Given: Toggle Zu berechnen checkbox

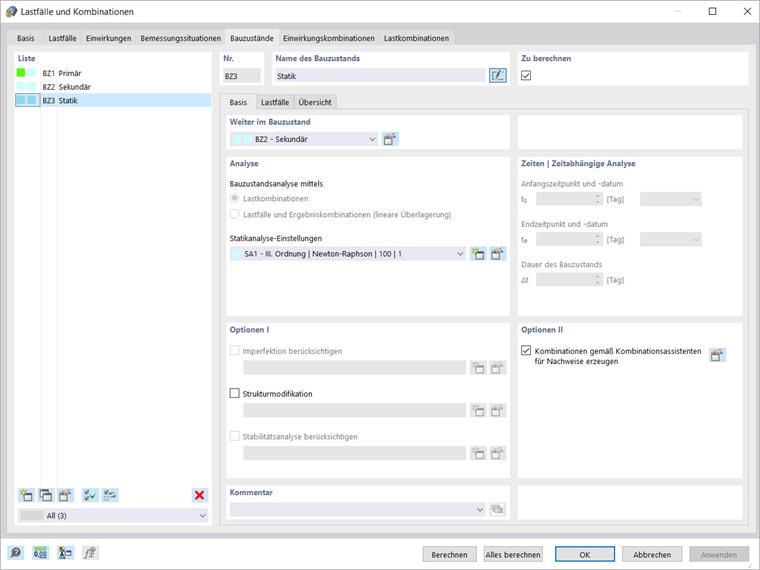Looking at the screenshot, I should (x=526, y=75).
